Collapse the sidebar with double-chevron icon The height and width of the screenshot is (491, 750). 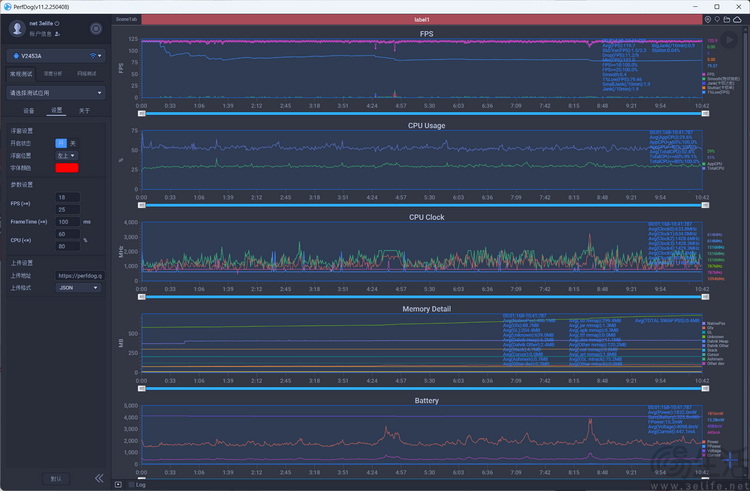point(99,478)
